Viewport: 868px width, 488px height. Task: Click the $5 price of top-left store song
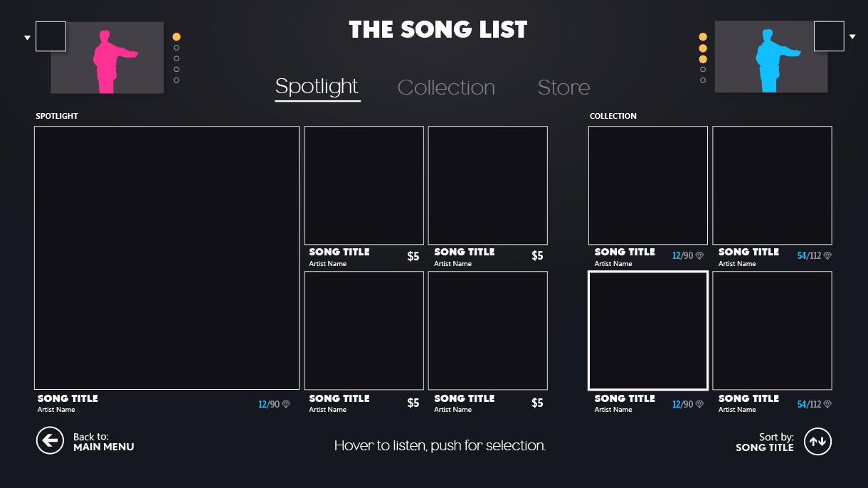413,256
